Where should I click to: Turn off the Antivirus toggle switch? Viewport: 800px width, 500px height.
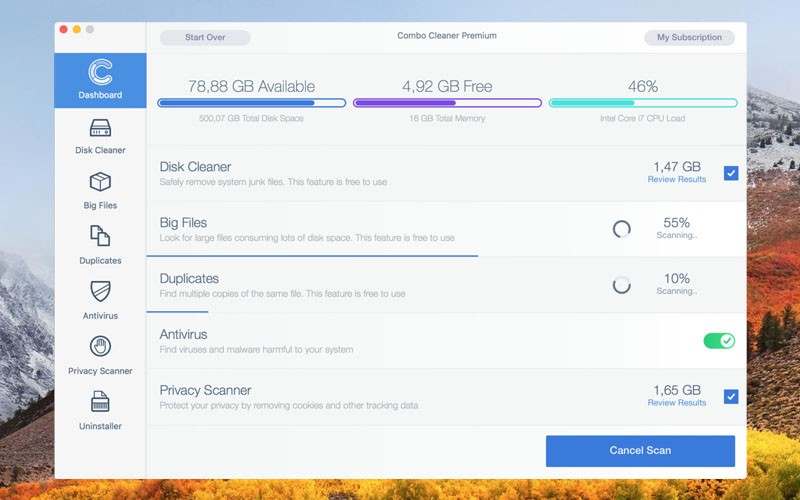coord(719,340)
